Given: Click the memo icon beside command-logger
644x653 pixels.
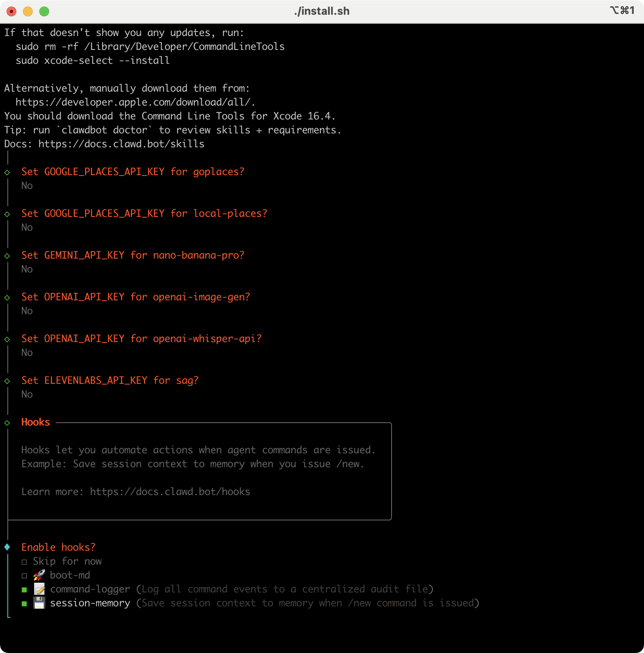Looking at the screenshot, I should 39,589.
